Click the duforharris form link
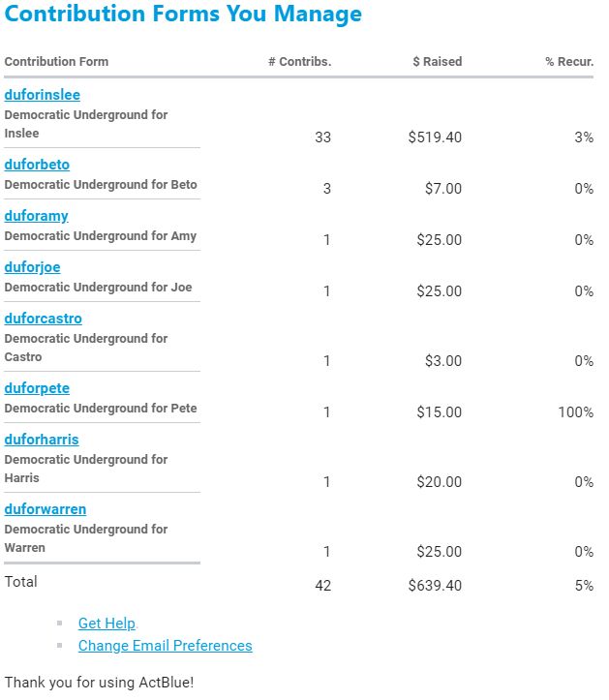Image resolution: width=609 pixels, height=700 pixels. (42, 440)
